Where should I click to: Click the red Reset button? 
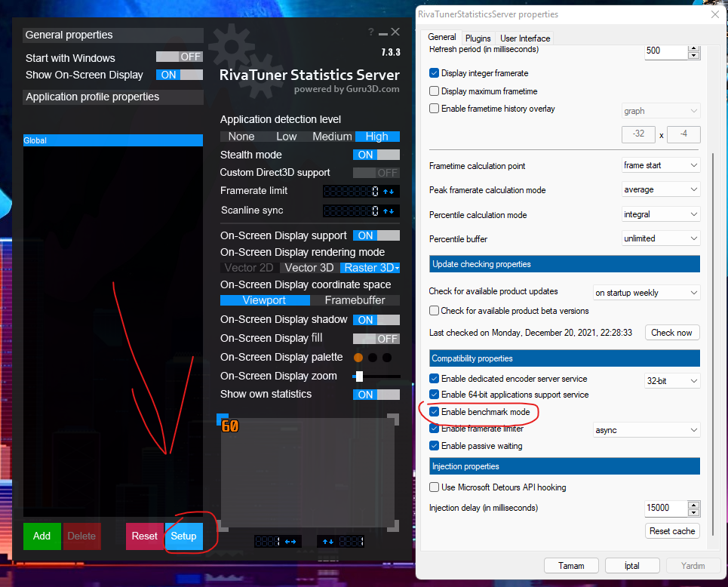(x=144, y=536)
